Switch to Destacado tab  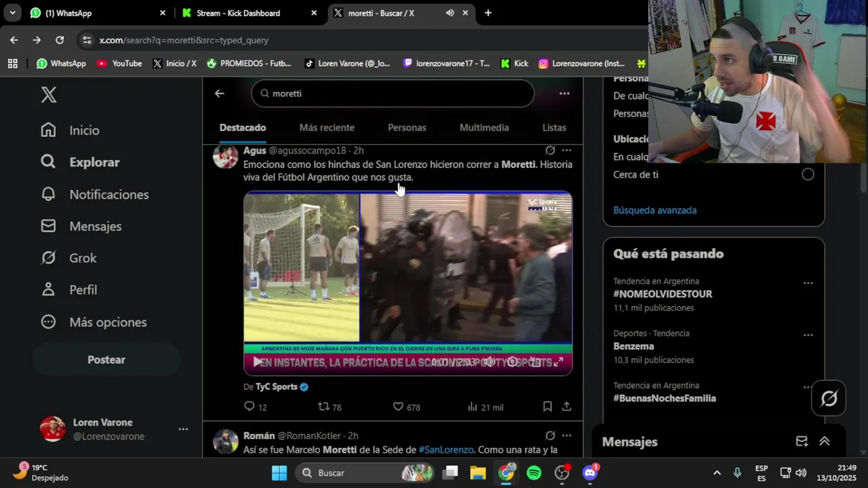[x=243, y=127]
